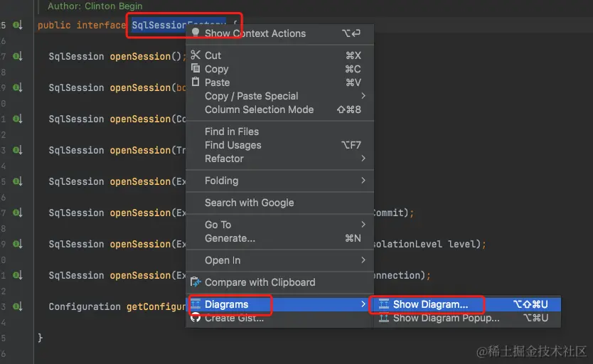Expand the Go To submenu

tap(280, 225)
